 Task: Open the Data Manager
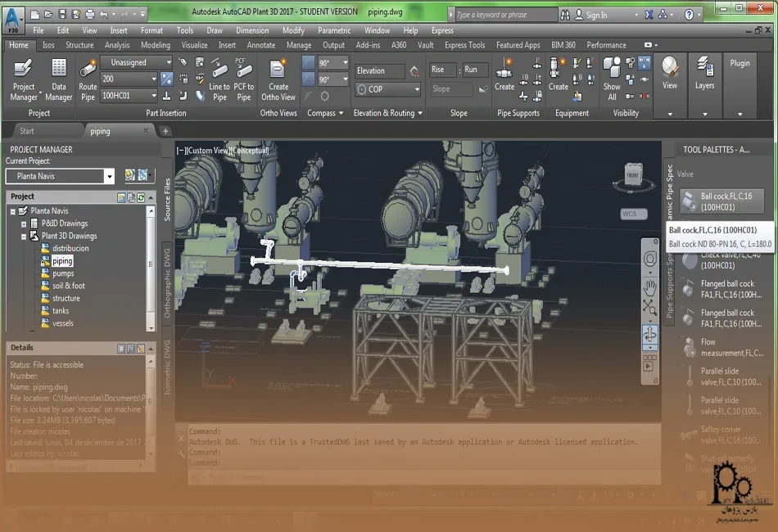(58, 79)
